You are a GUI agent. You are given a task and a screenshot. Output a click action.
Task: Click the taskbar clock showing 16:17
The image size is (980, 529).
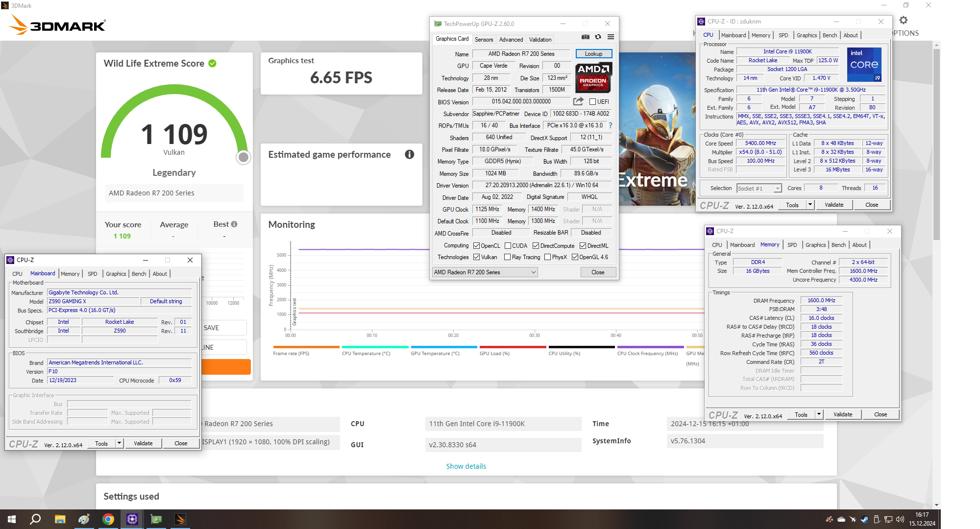click(922, 519)
